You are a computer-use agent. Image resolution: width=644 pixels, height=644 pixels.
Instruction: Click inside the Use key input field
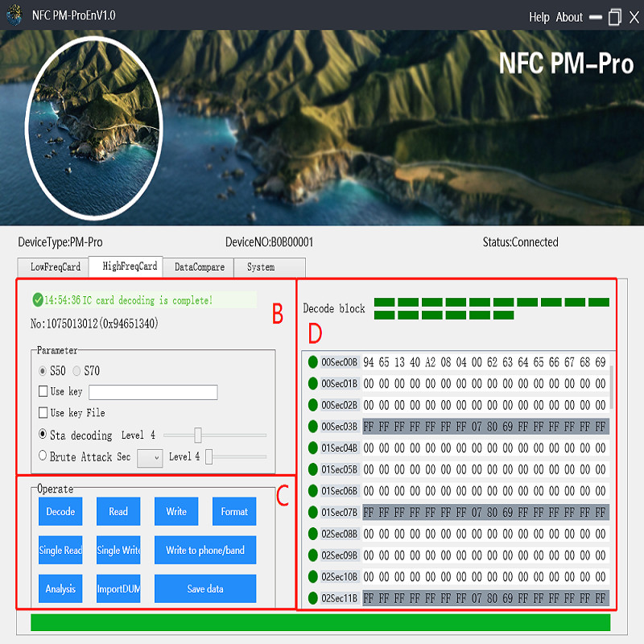tap(153, 392)
